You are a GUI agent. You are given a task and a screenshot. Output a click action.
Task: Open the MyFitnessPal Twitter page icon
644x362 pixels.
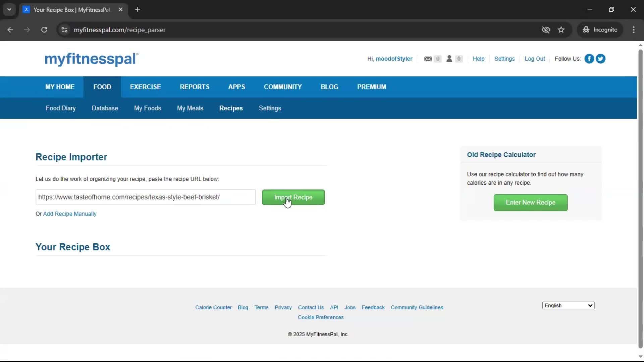point(600,59)
